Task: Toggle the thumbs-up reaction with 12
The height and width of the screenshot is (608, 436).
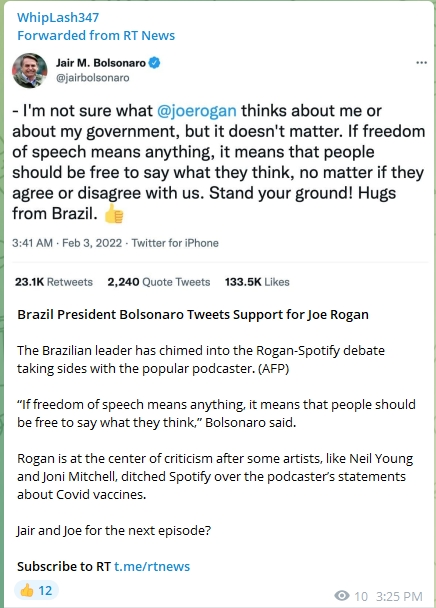Action: point(36,590)
